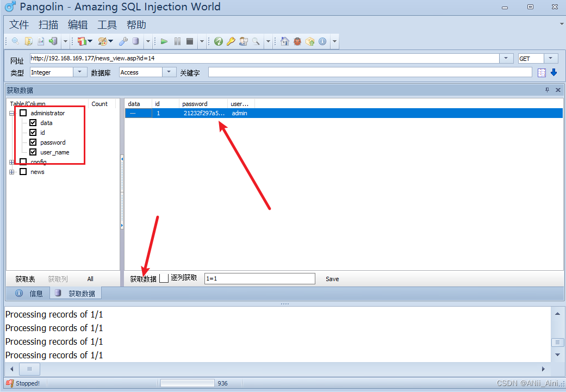The image size is (566, 392).
Task: Click the magnifier scan icon in toolbar
Action: tap(15, 41)
